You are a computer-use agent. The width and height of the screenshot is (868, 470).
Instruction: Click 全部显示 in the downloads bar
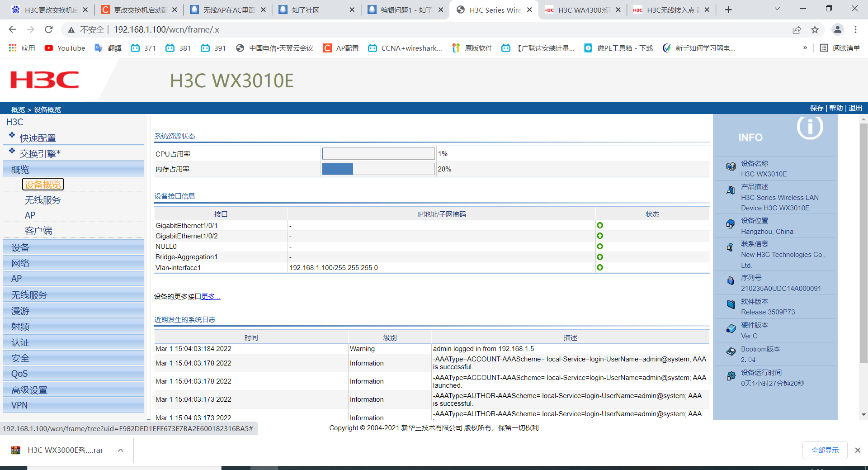[x=825, y=450]
